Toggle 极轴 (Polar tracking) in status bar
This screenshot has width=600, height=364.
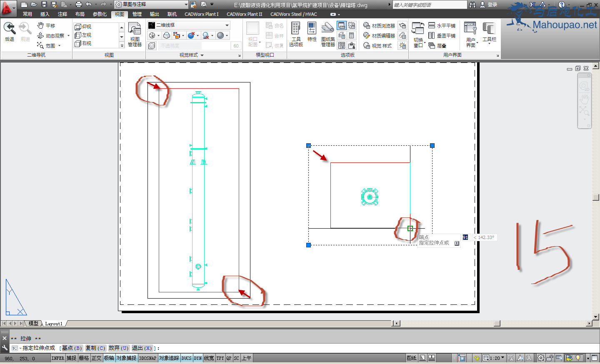pos(109,358)
